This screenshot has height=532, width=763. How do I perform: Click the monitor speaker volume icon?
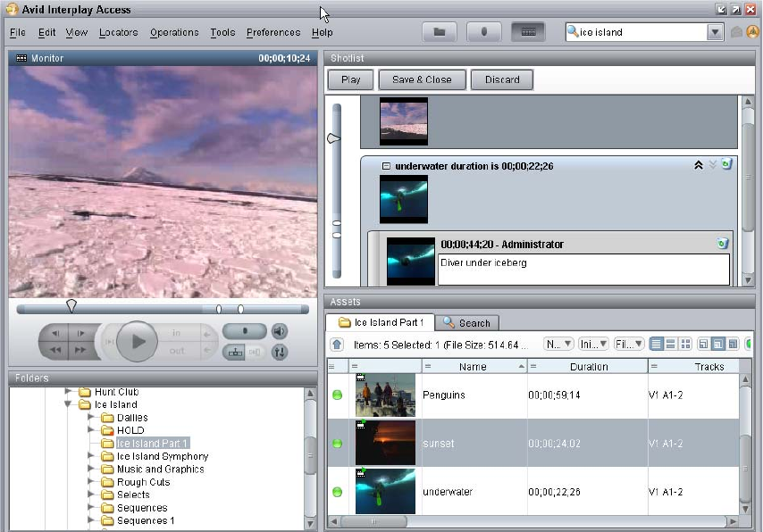pyautogui.click(x=280, y=331)
